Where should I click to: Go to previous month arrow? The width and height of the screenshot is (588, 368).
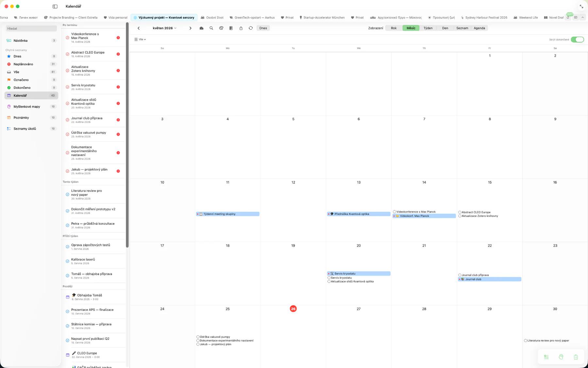139,28
